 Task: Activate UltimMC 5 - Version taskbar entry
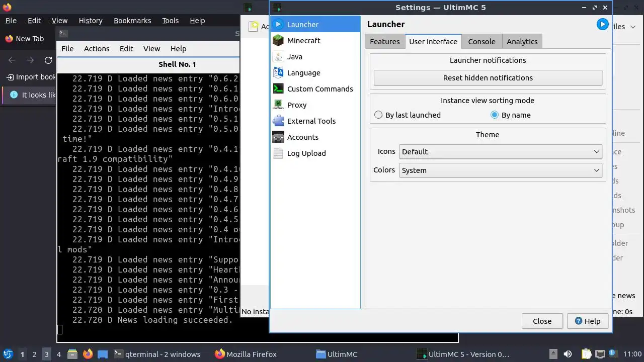click(x=463, y=354)
